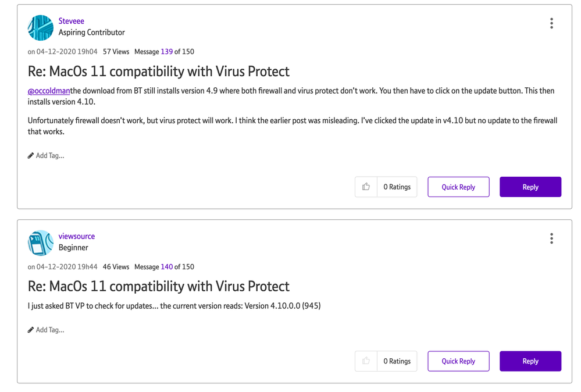Open options menu on Steveee's post
Image resolution: width=581 pixels, height=392 pixels.
point(551,23)
